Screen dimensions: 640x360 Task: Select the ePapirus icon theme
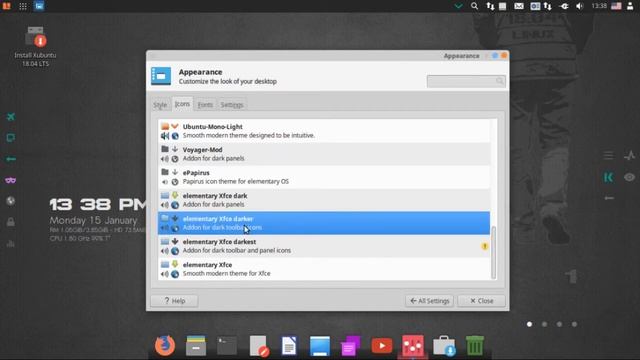tap(324, 177)
